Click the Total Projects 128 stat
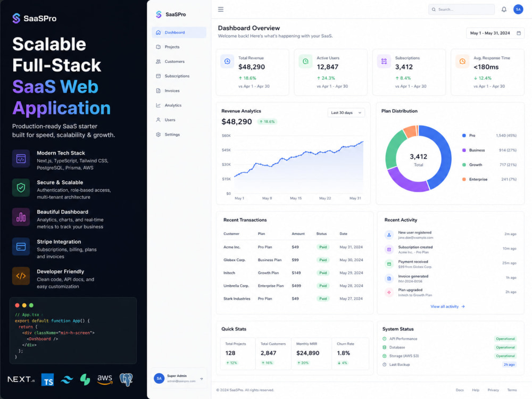The width and height of the screenshot is (532, 399). [x=237, y=354]
